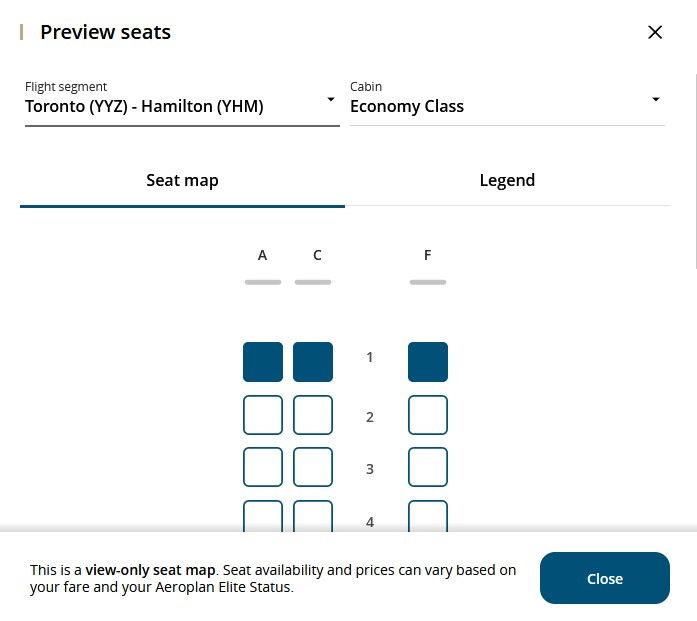This screenshot has height=621, width=697.
Task: Pick seat 3A
Action: click(x=263, y=467)
